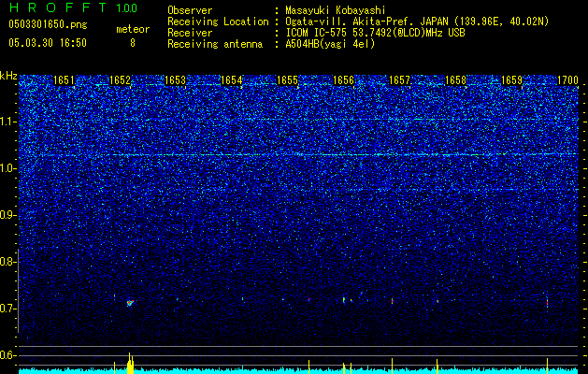This screenshot has height=374, width=588.
Task: Click the 1659 time axis label
Action: click(511, 80)
